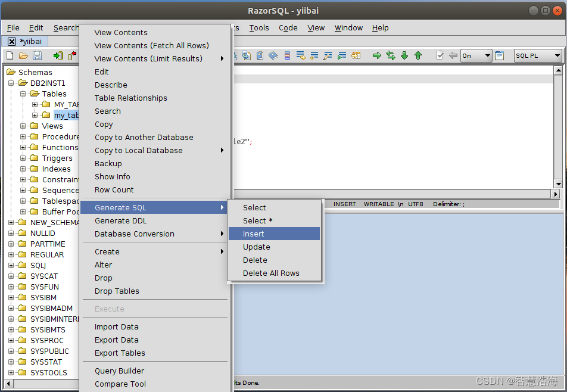Open a file using the folder icon
The height and width of the screenshot is (392, 567).
(x=23, y=55)
